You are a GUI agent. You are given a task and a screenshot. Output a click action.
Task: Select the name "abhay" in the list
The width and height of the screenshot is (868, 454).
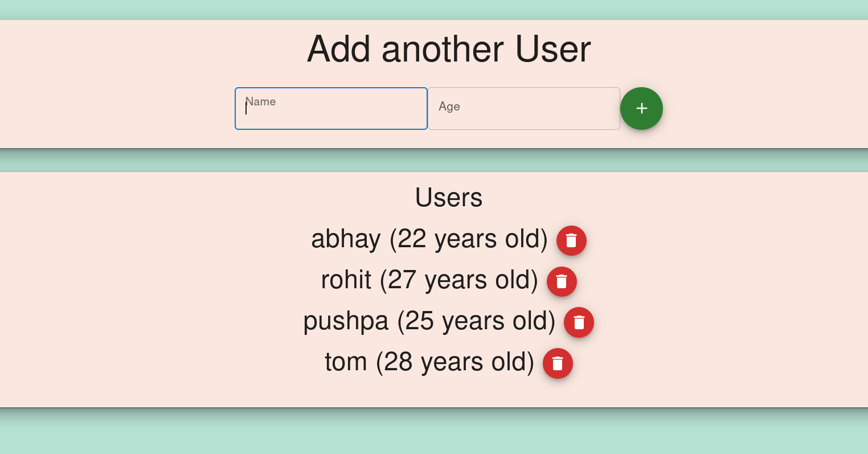[346, 239]
